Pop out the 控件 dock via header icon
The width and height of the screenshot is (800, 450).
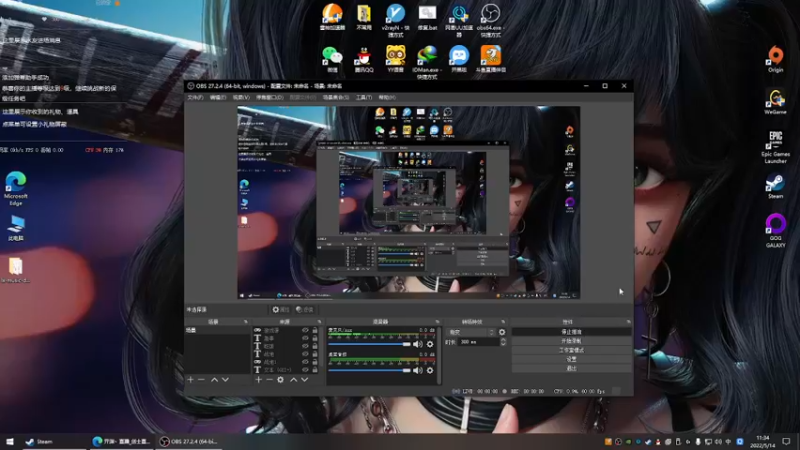628,322
